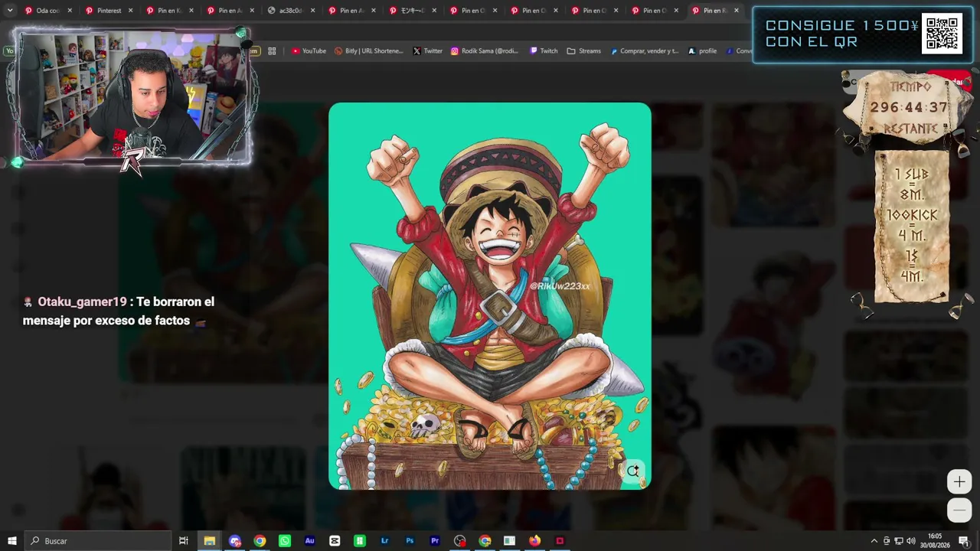Switch to the モンキー tab
Viewport: 980px width, 551px height.
tap(412, 11)
